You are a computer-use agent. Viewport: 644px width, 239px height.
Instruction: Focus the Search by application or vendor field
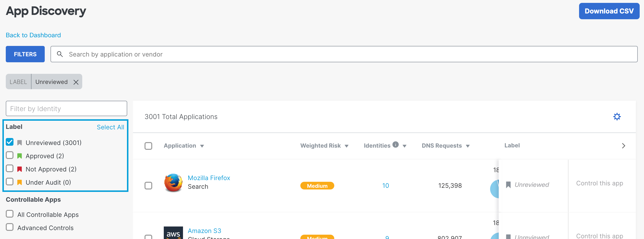click(344, 54)
